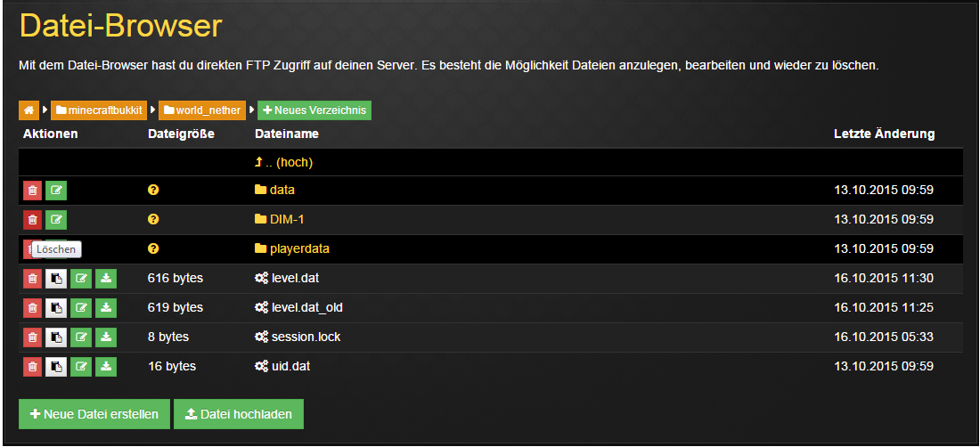
Task: Edit the level.dat file
Action: 81,279
